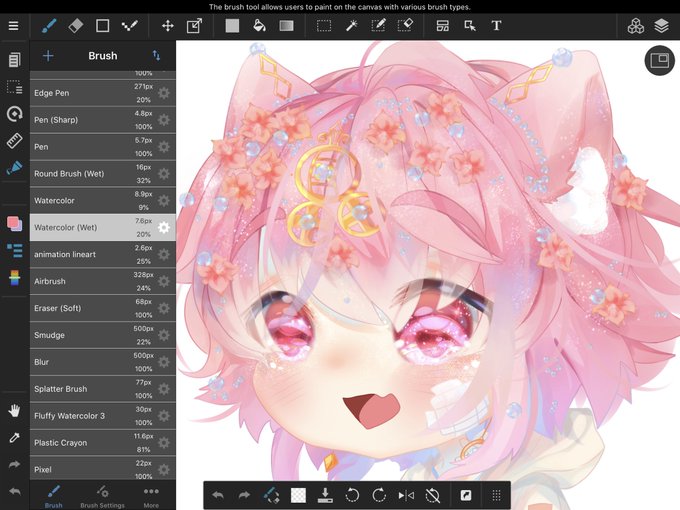Open the Layers panel

(661, 26)
